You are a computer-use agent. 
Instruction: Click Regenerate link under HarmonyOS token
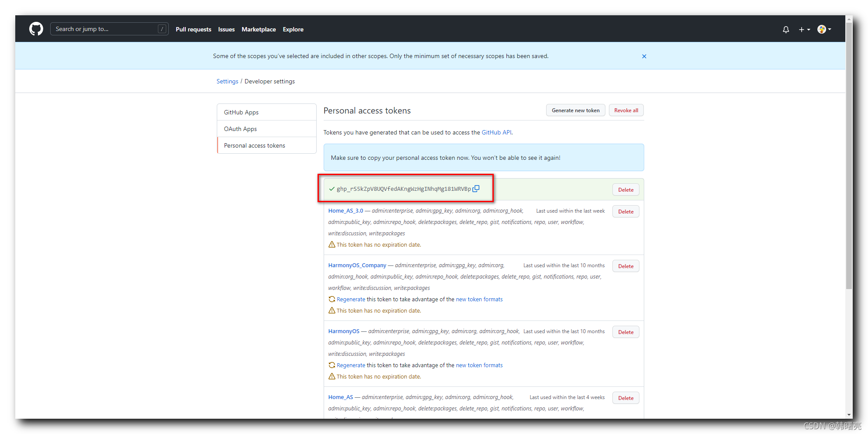(x=351, y=365)
